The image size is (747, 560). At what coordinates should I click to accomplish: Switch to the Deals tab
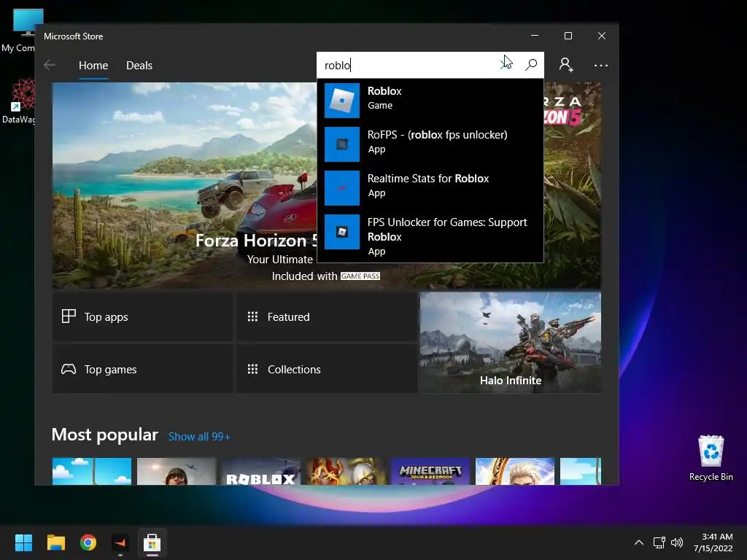pyautogui.click(x=139, y=65)
